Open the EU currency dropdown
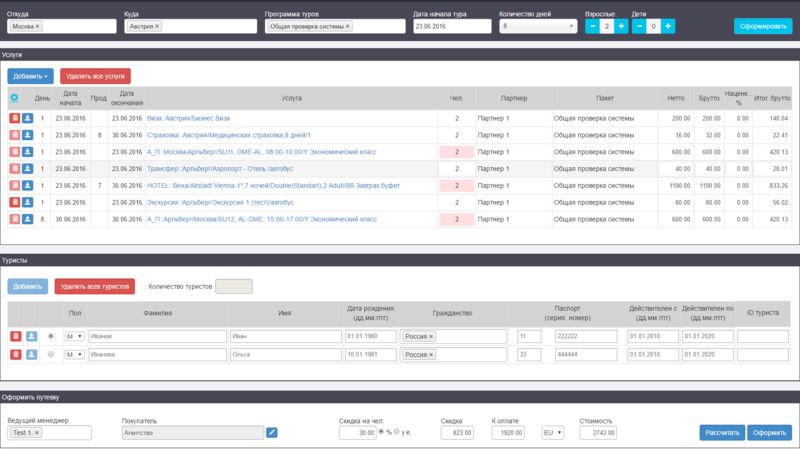Screen dimensions: 800x449 coord(552,433)
